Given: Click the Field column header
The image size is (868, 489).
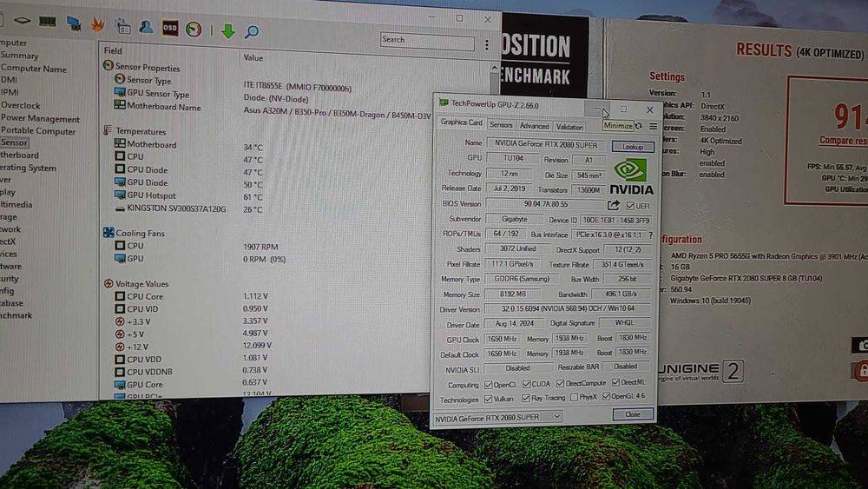Looking at the screenshot, I should point(113,51).
